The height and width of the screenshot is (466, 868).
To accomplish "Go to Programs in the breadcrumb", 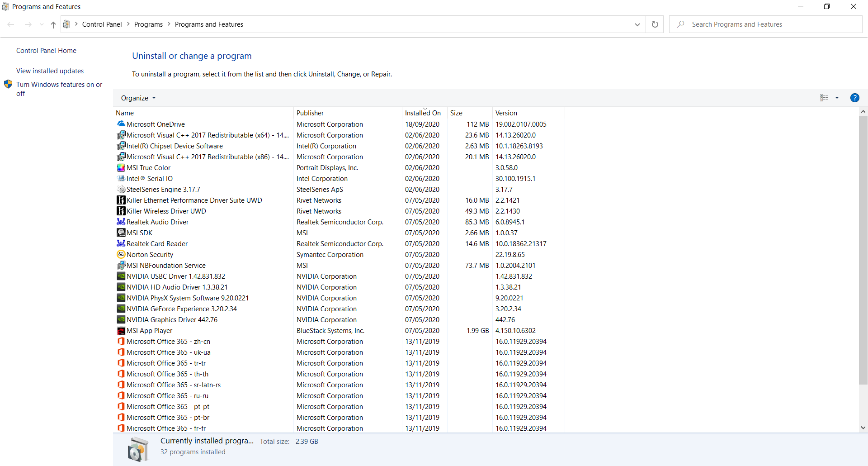I will [148, 24].
